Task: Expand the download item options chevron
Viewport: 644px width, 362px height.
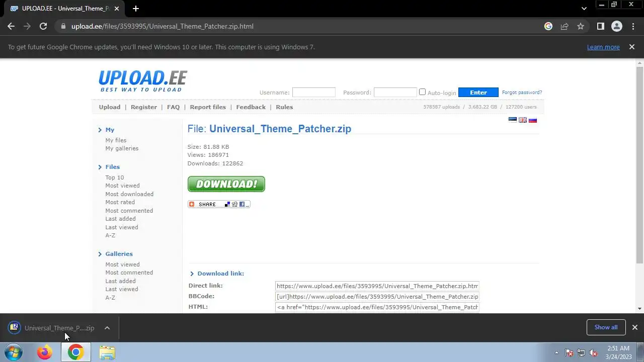Action: [x=107, y=328]
